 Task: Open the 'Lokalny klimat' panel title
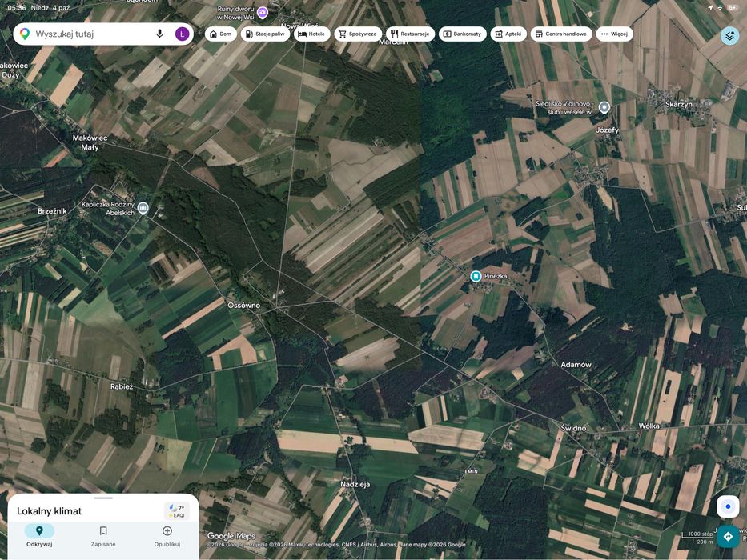point(50,511)
